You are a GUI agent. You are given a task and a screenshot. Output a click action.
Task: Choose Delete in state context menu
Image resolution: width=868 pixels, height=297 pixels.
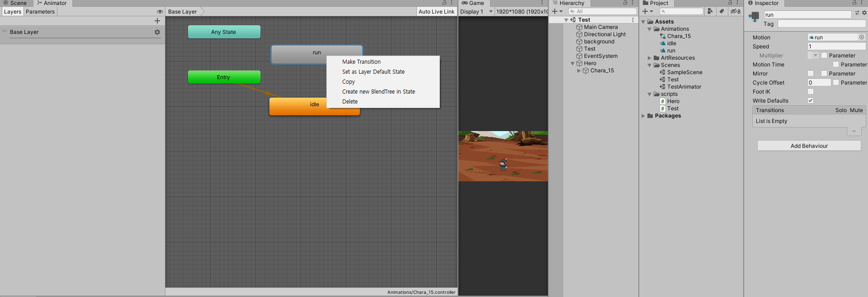point(383,102)
